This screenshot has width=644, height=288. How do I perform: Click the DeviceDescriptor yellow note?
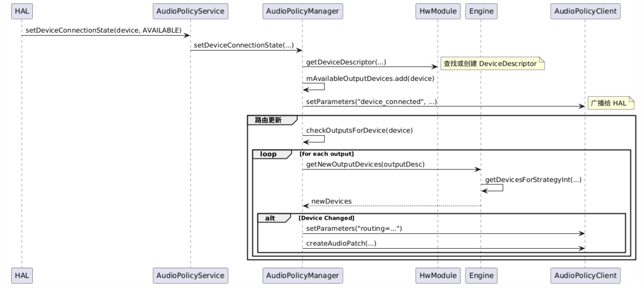[492, 64]
